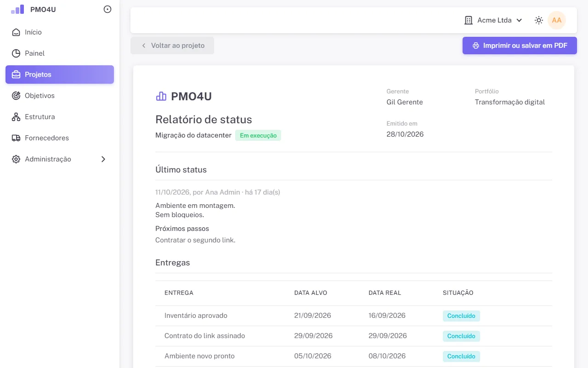Viewport: 588px width, 368px height.
Task: Click Concluído badge for Ambiente novo pronto
Action: pos(461,356)
